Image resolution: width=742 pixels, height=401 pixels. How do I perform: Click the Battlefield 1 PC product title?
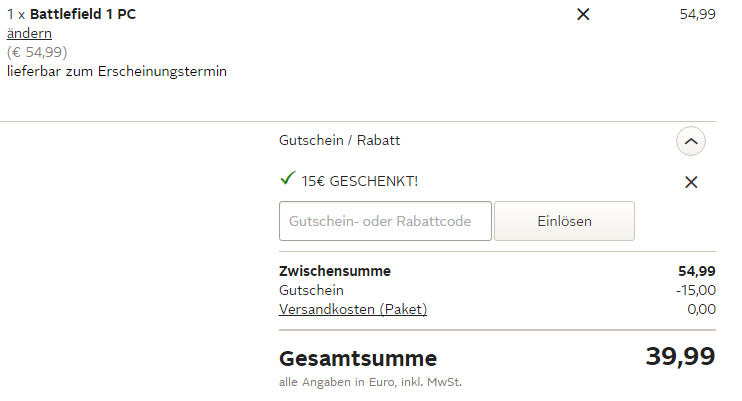coord(83,14)
